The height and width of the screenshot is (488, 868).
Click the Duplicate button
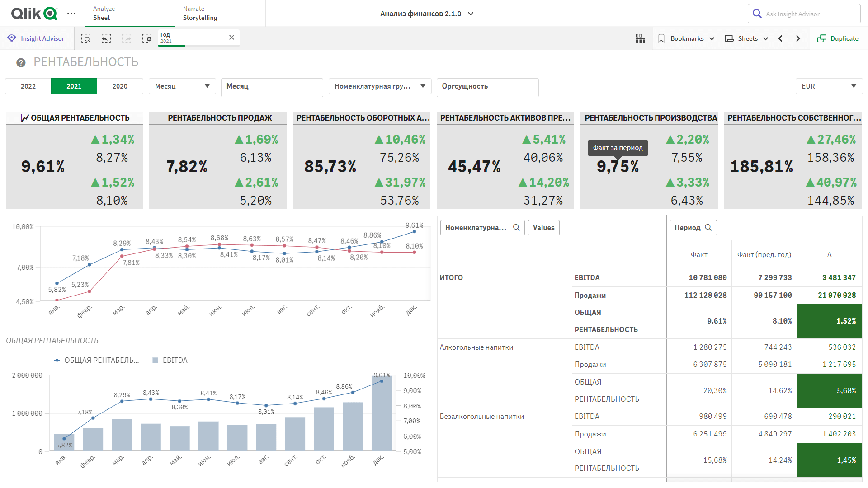[838, 38]
